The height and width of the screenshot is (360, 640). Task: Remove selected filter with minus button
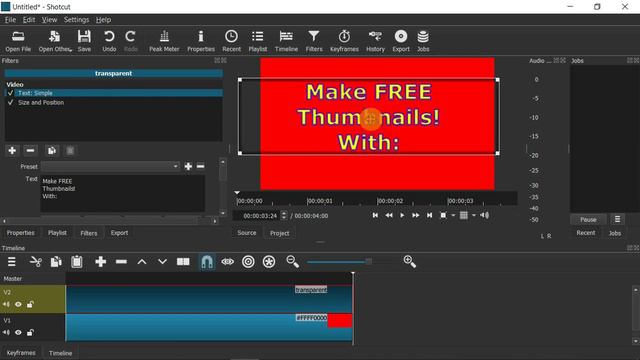30,151
